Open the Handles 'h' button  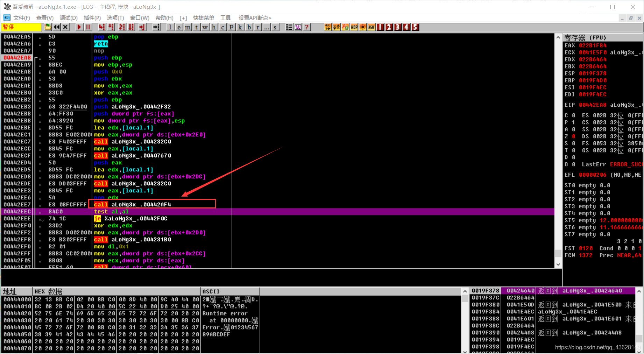click(214, 27)
